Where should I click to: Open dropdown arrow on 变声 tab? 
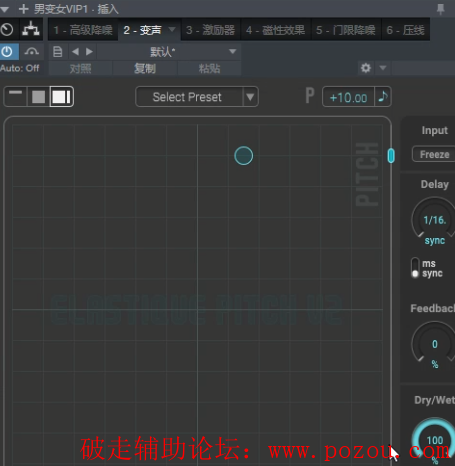point(172,29)
